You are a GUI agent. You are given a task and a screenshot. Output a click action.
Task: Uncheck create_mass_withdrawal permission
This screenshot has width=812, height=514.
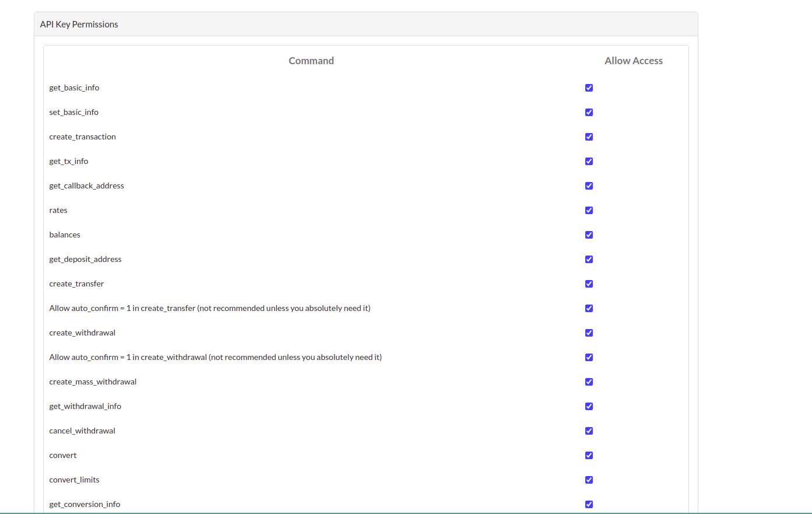tap(589, 382)
